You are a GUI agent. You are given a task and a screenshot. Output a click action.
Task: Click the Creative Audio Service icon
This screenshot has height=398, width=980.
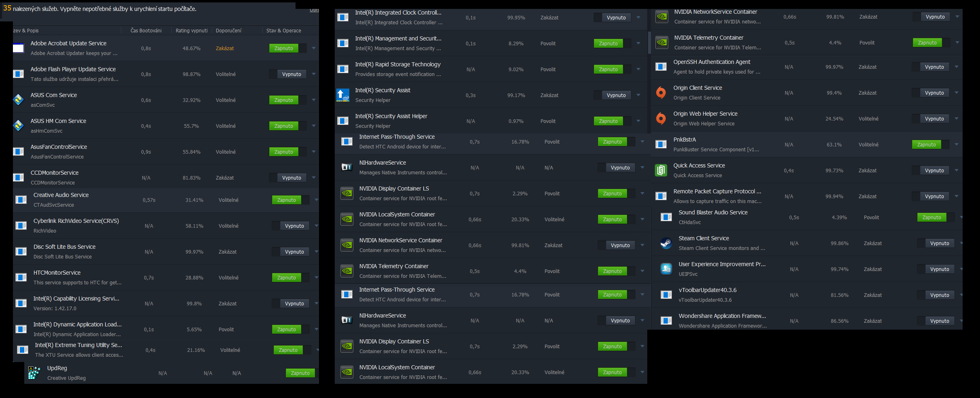(x=21, y=199)
